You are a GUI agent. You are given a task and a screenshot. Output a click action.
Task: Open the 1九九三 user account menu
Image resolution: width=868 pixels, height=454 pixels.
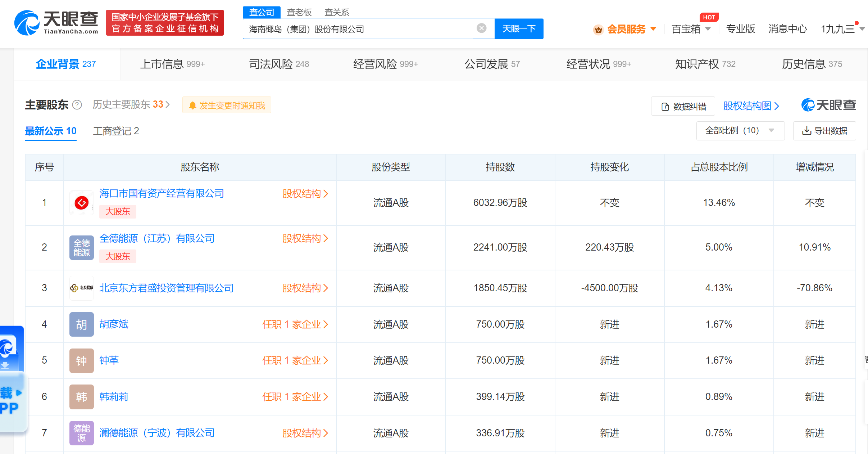point(842,29)
